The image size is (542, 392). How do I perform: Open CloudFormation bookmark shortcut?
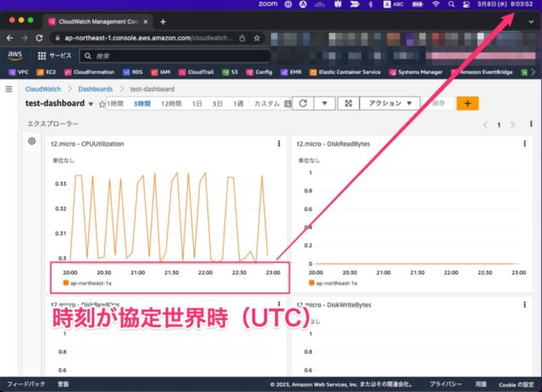(89, 72)
